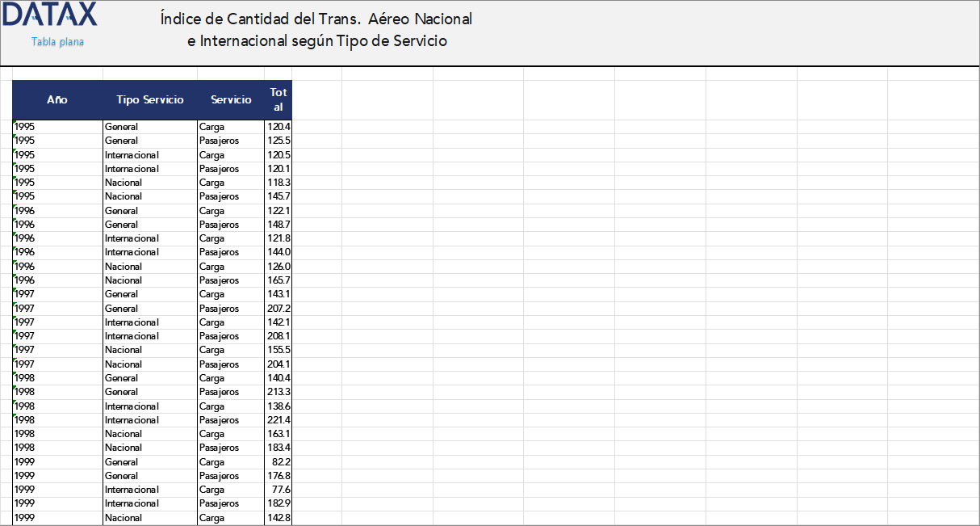Click the cell containing 183.4
Image resolution: width=980 pixels, height=526 pixels.
click(279, 448)
